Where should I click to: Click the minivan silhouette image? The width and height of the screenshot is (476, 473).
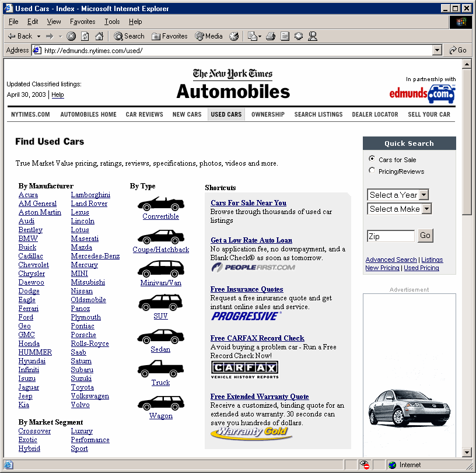point(161,269)
